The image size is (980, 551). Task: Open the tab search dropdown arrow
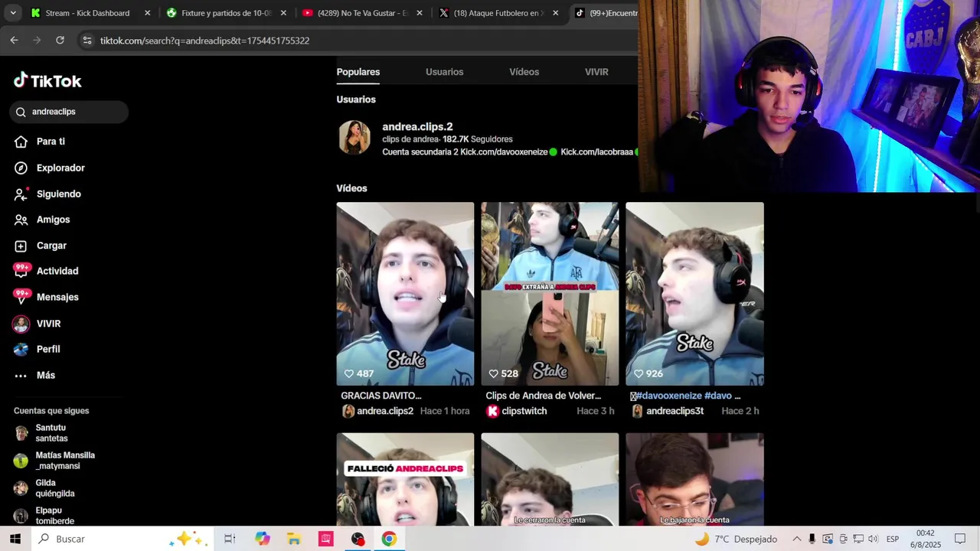click(x=12, y=13)
